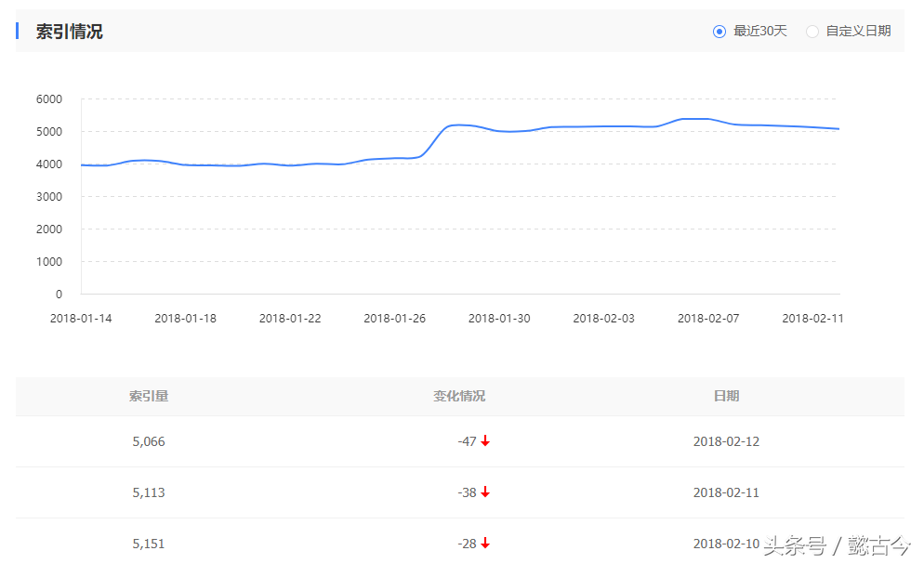The height and width of the screenshot is (564, 924).
Task: Click the 5,151 index value cell
Action: [x=149, y=544]
